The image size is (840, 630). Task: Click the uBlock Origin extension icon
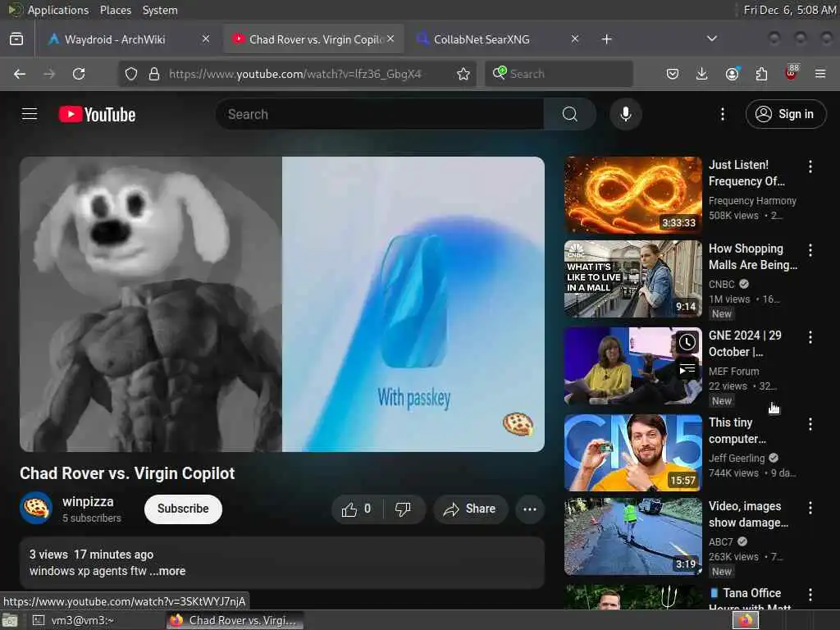[792, 73]
